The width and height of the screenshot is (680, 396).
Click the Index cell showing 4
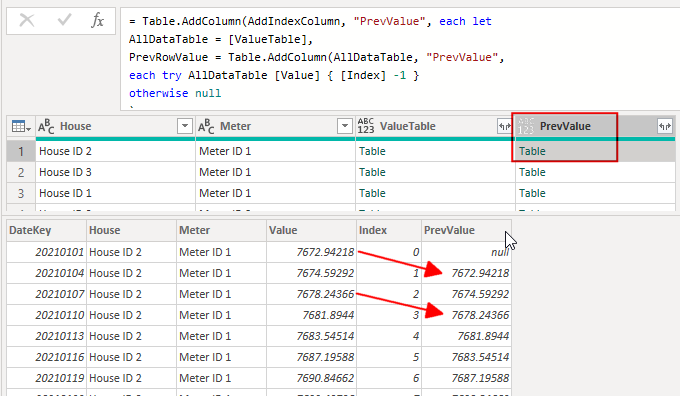(389, 336)
